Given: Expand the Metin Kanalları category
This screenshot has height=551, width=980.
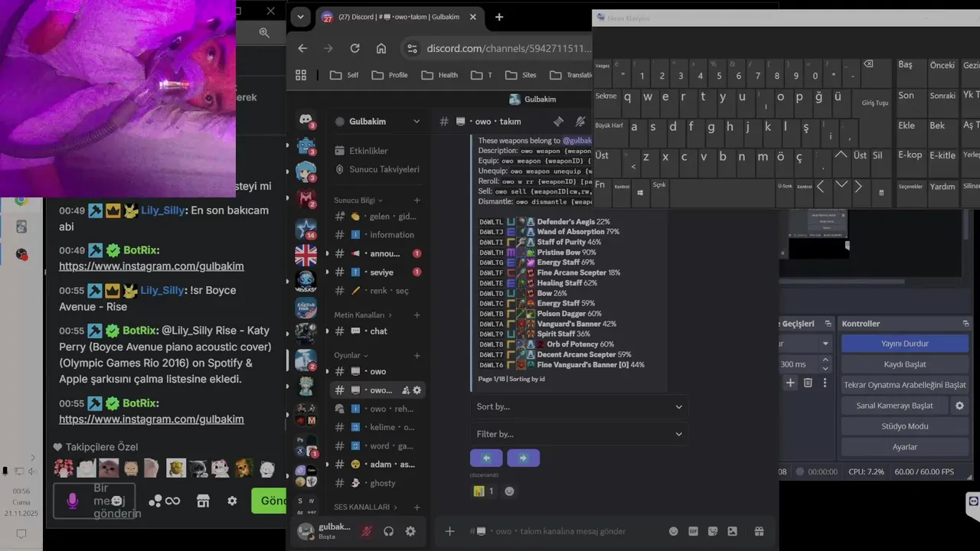Looking at the screenshot, I should coord(363,315).
